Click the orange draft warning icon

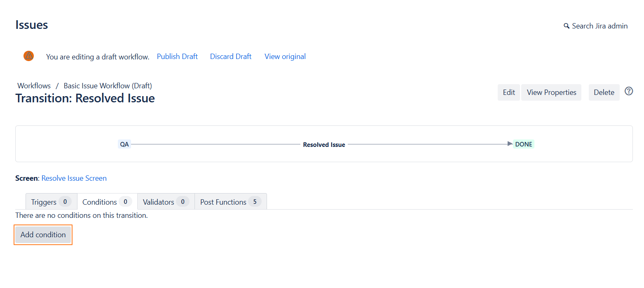pos(28,56)
